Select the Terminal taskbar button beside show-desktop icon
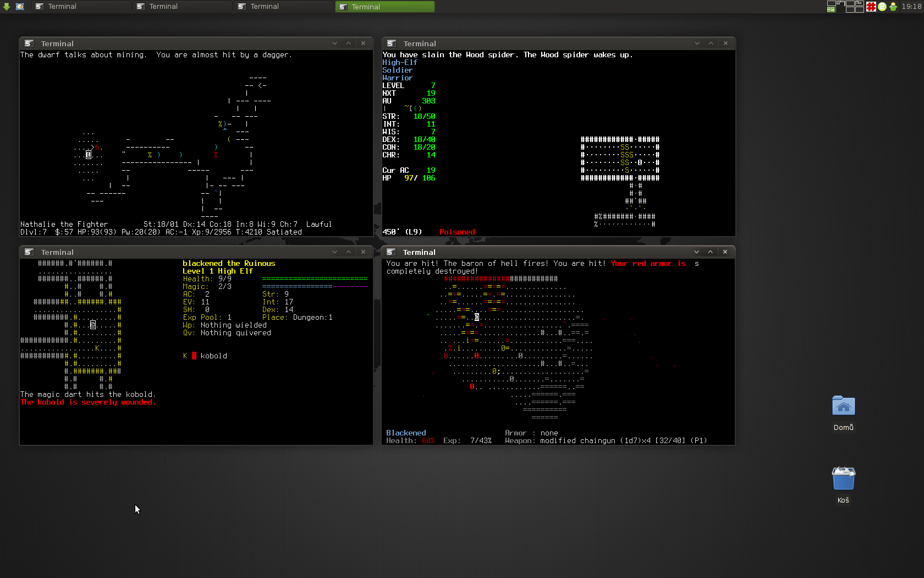The image size is (924, 578). point(81,7)
